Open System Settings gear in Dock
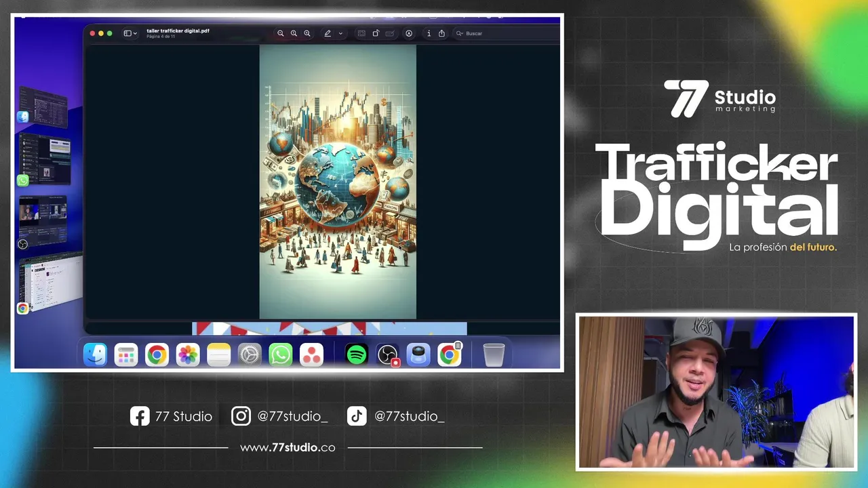 [x=250, y=354]
